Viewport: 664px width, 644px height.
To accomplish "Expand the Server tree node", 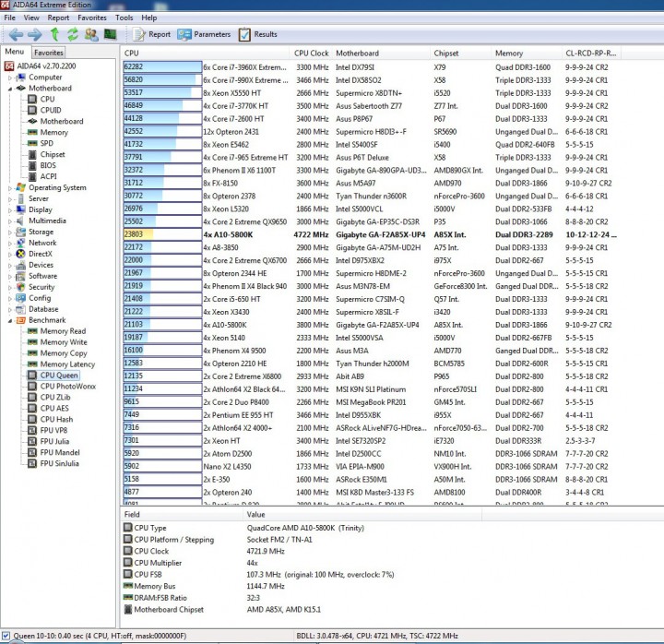I will tap(10, 199).
